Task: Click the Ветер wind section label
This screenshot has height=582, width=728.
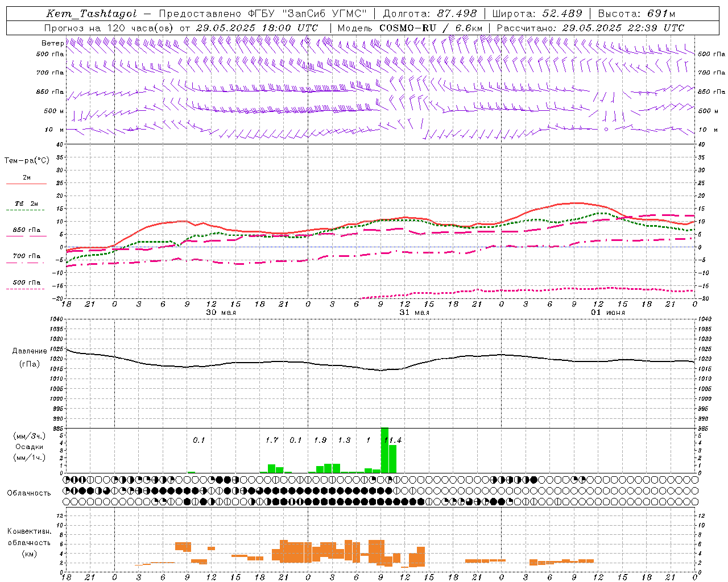Action: point(52,43)
